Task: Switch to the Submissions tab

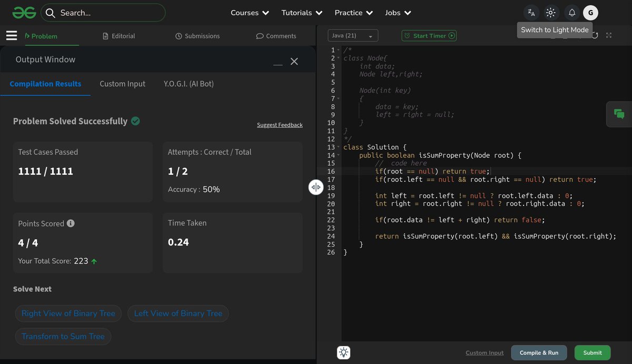Action: [197, 36]
